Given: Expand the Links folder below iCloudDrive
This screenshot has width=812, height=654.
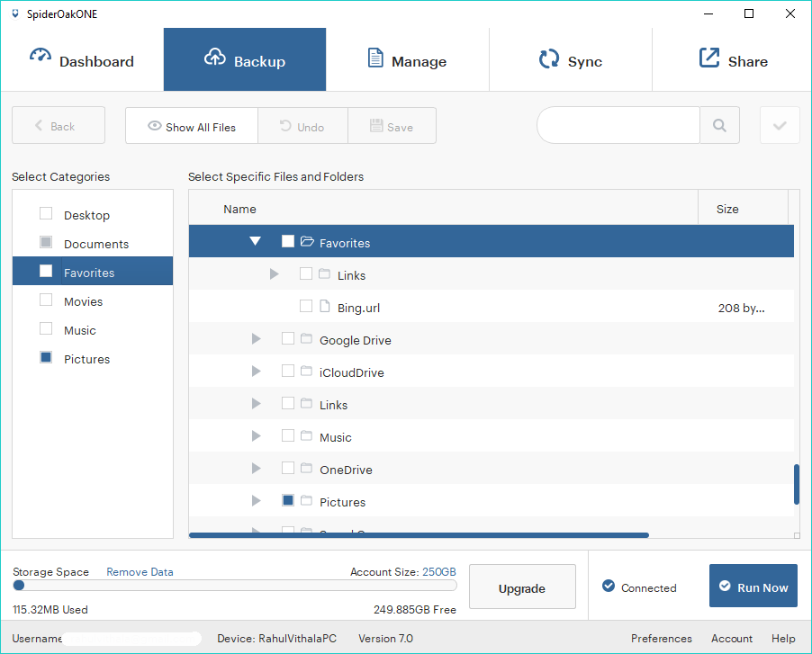Looking at the screenshot, I should click(256, 404).
